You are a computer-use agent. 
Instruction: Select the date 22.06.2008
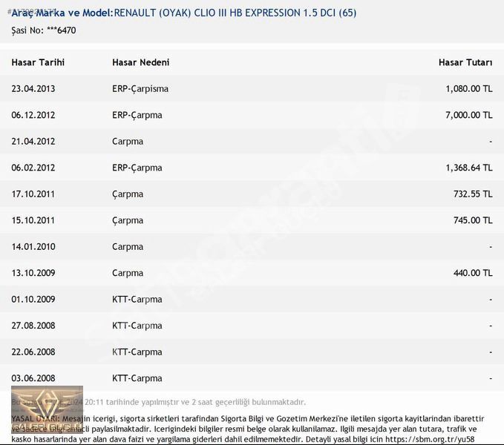33,352
